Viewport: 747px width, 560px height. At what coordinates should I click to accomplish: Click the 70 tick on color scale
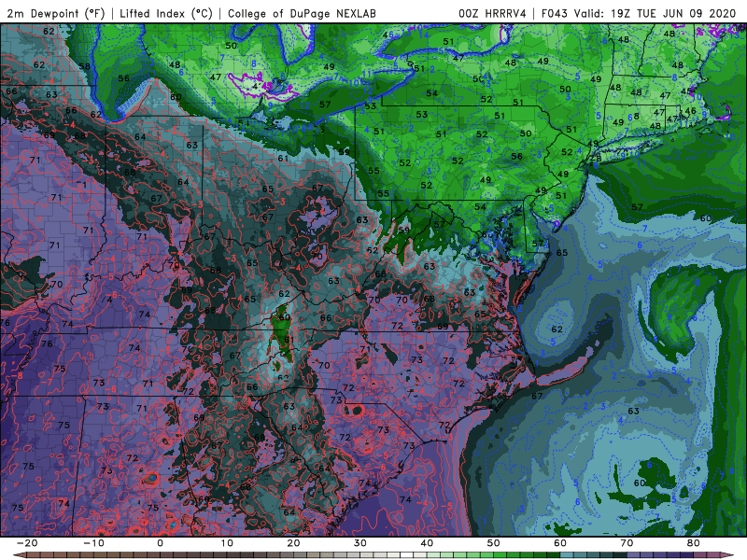(627, 543)
